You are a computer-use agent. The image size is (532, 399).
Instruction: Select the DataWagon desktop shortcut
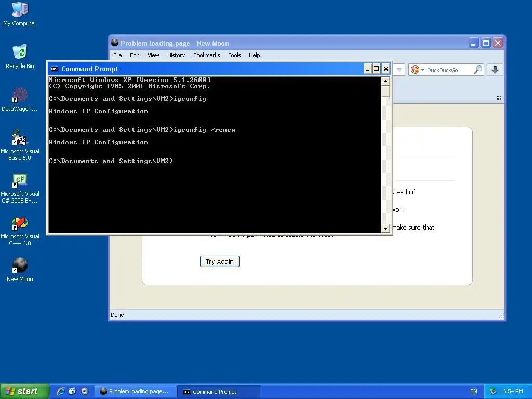[20, 99]
